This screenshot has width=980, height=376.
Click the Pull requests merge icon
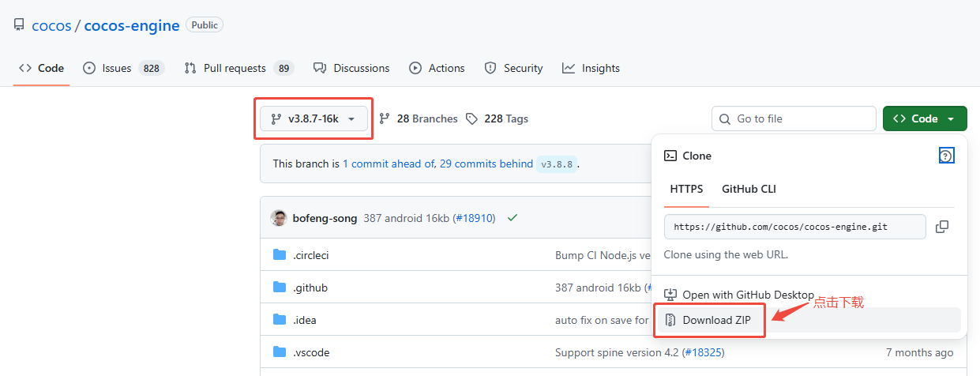190,68
